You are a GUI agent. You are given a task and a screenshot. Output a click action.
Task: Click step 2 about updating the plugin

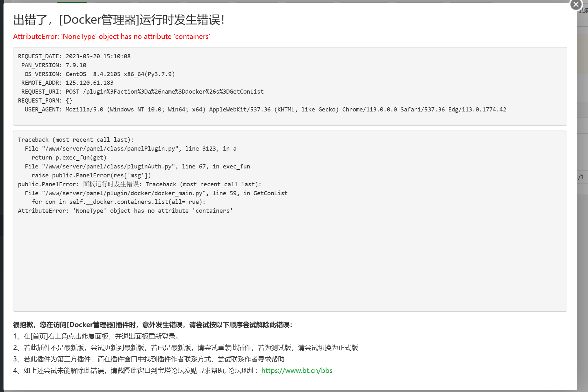point(186,348)
